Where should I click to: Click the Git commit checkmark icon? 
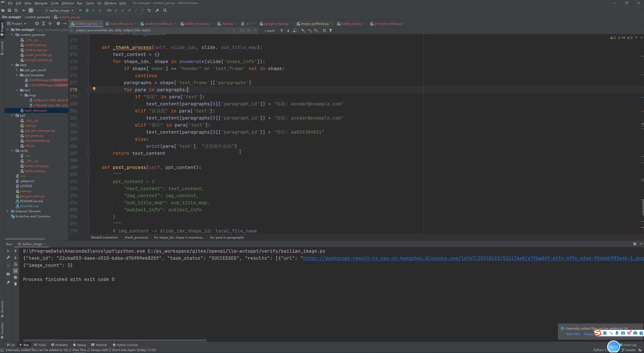(x=123, y=11)
